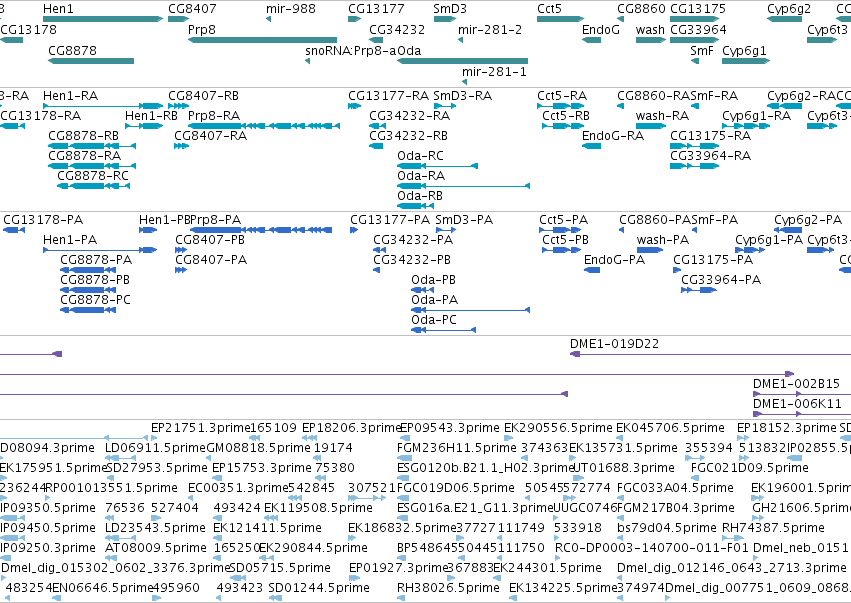Select the CG13178-PA protein label
The width and height of the screenshot is (851, 603).
(43, 220)
